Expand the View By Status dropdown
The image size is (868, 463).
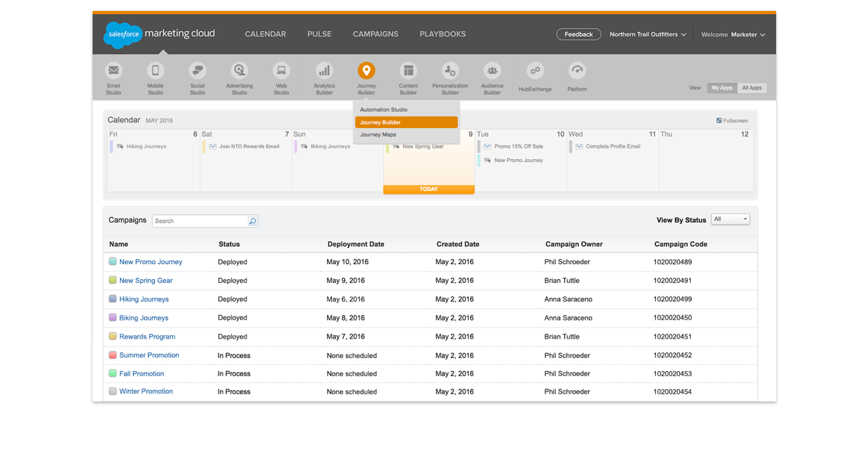(x=731, y=219)
